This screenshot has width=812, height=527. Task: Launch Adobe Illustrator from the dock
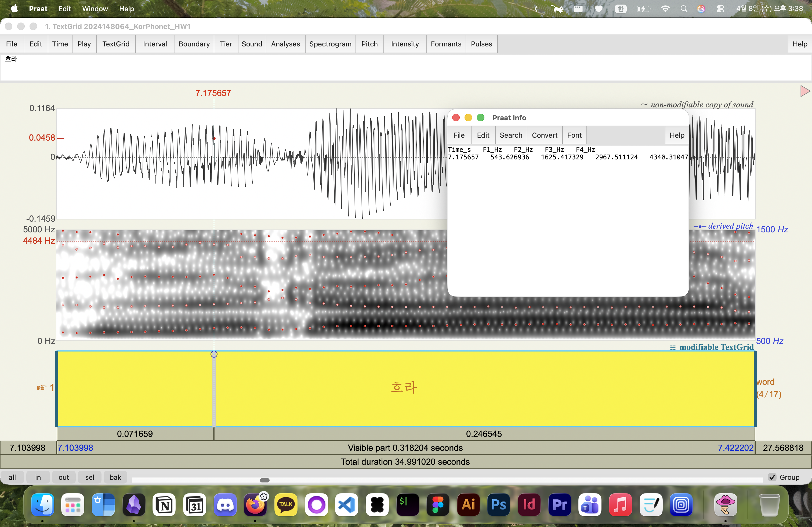point(469,505)
